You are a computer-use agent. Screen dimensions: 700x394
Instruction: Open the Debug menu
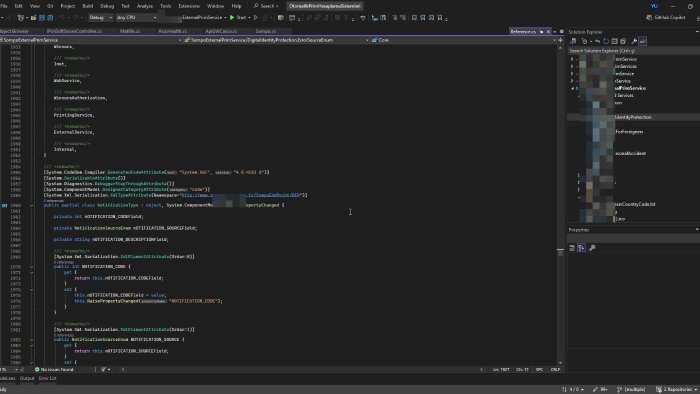click(107, 6)
